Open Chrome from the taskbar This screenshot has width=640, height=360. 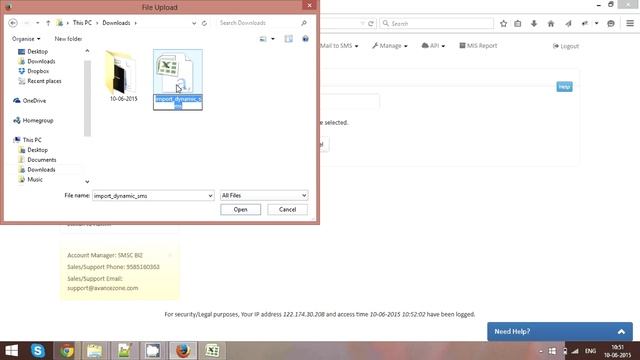(67, 351)
